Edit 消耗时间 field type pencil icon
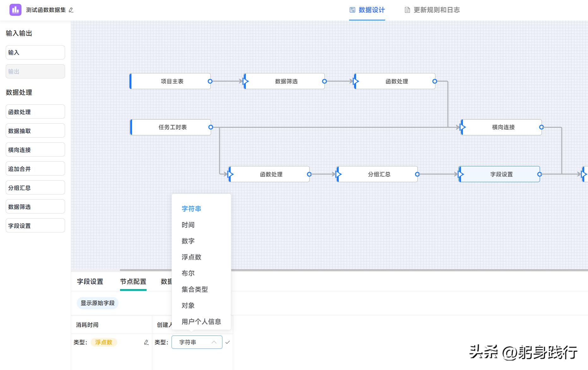Image resolution: width=588 pixels, height=370 pixels. (x=146, y=342)
